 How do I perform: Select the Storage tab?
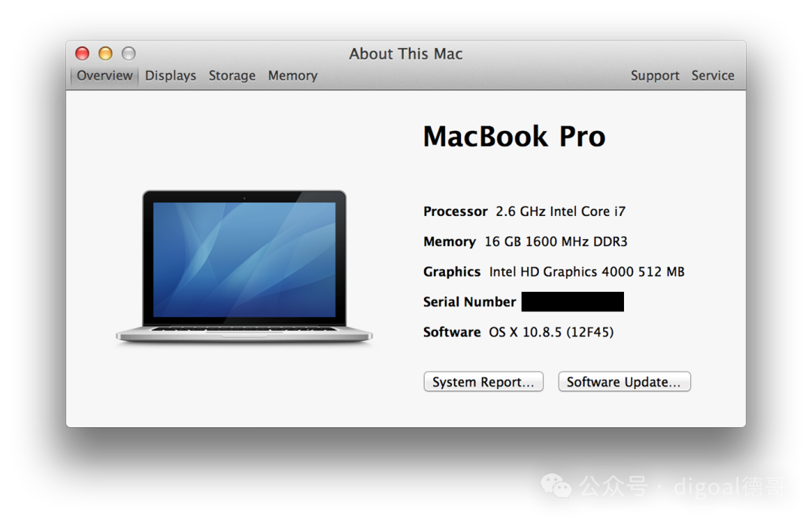(x=232, y=76)
